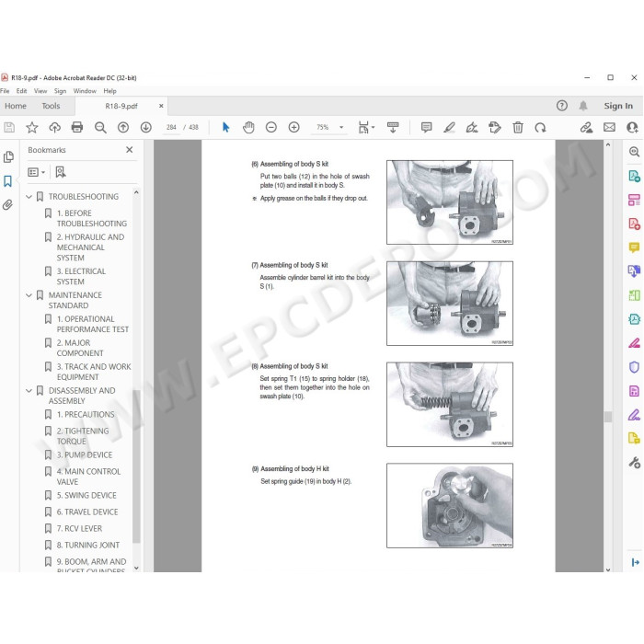This screenshot has width=644, height=644.
Task: Open the fit page options icon
Action: pos(366,127)
